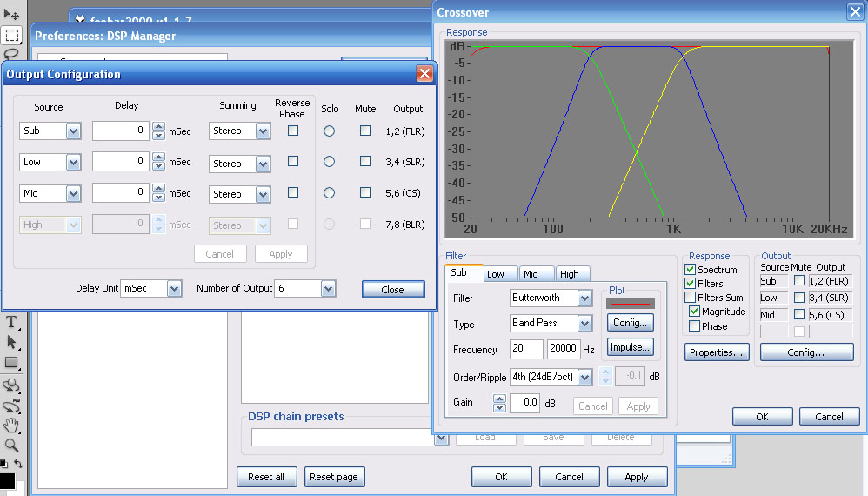Pick the Path Selection arrow tool
868x496 pixels.
point(11,342)
